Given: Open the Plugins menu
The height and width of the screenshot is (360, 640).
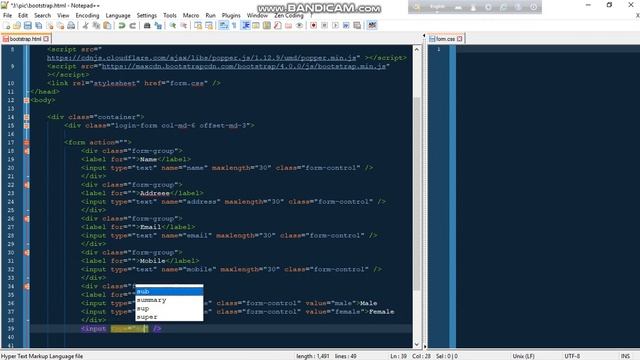Looking at the screenshot, I should (x=231, y=15).
